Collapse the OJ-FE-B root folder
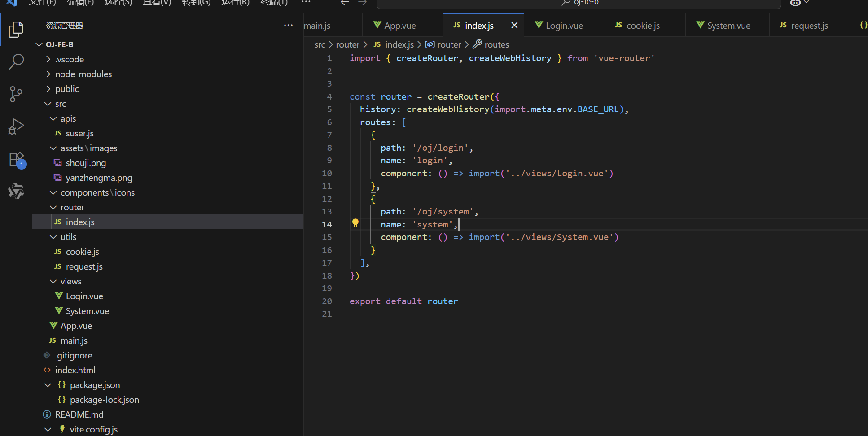The image size is (868, 436). coord(39,44)
